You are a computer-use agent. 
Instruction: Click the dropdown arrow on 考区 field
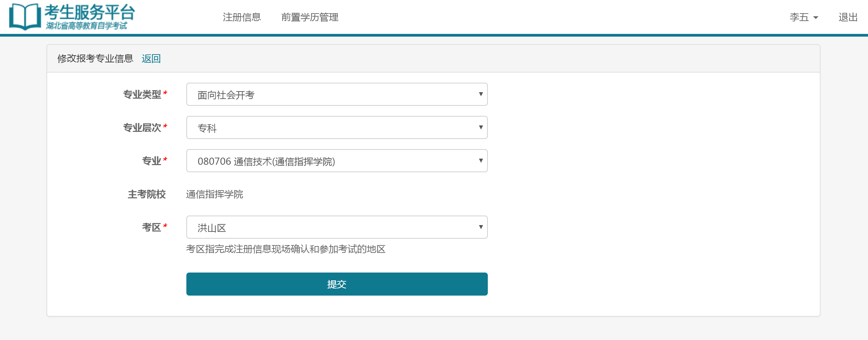(x=481, y=227)
